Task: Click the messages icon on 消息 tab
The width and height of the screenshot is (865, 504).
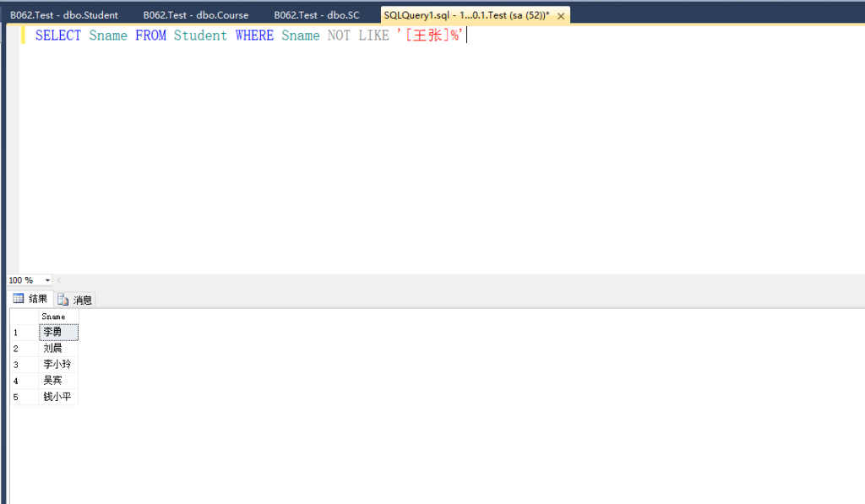Action: [x=63, y=300]
